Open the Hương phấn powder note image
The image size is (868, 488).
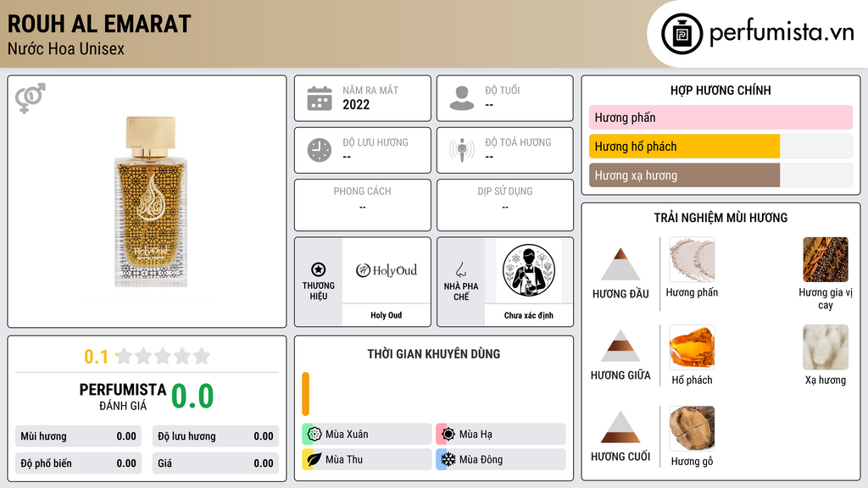click(692, 259)
